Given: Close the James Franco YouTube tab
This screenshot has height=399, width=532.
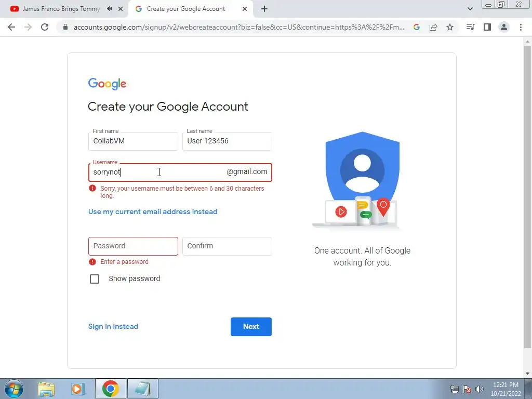Looking at the screenshot, I should (x=121, y=9).
